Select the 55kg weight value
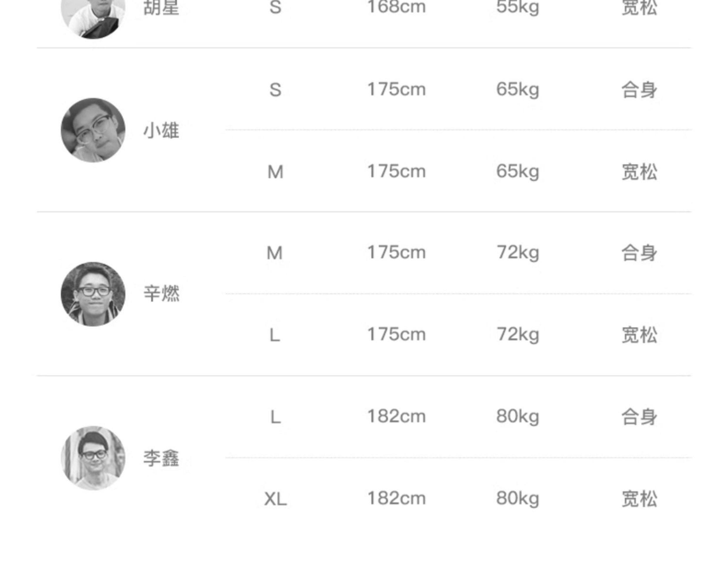 (517, 7)
